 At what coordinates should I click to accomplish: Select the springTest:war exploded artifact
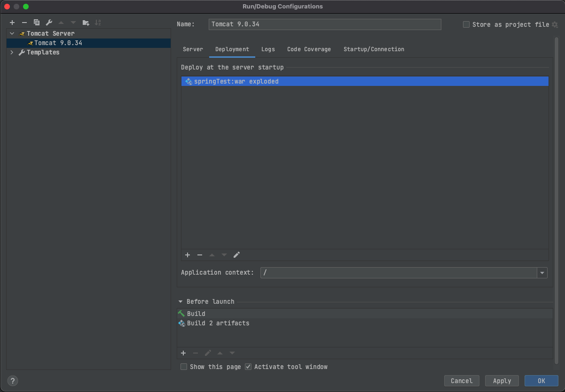[x=365, y=81]
